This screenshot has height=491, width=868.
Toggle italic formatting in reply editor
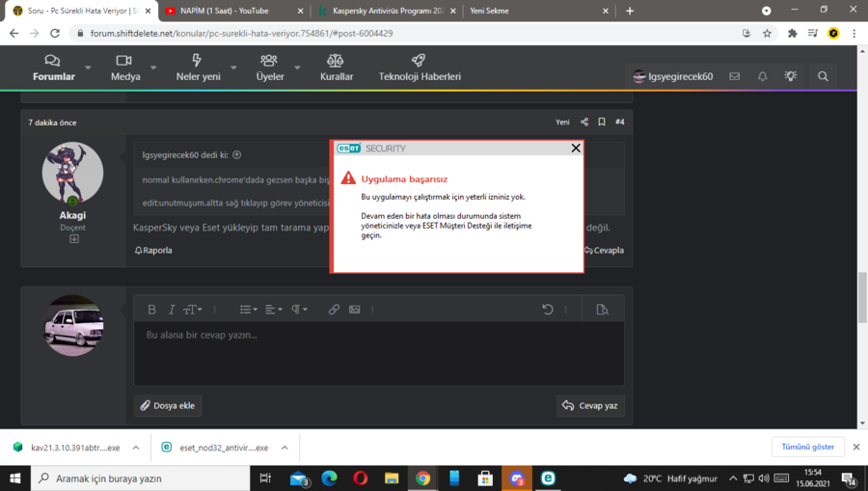tap(172, 310)
